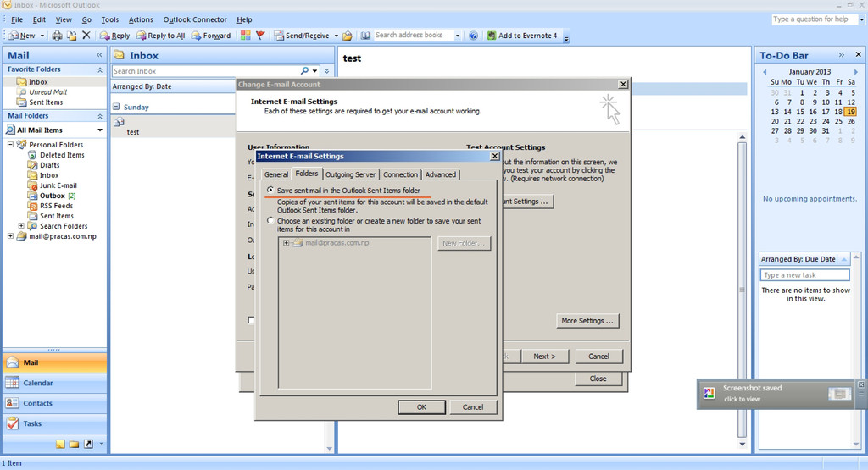Select Choose an existing folder radio option
This screenshot has height=470, width=868.
tap(270, 220)
